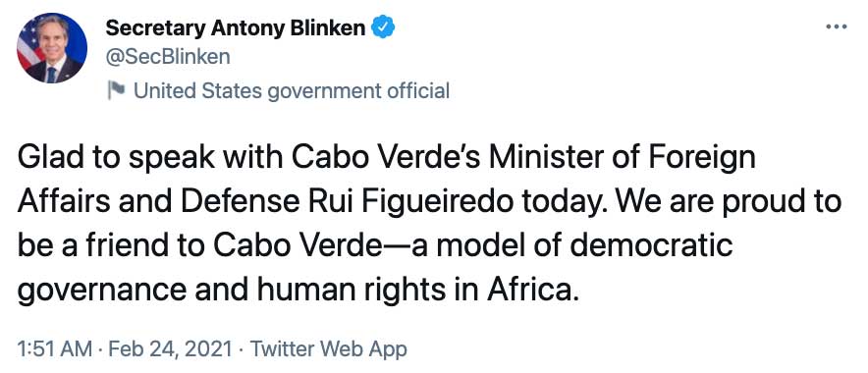Open the three-dot more options menu
Viewport: 868px width, 373px height.
(x=836, y=27)
